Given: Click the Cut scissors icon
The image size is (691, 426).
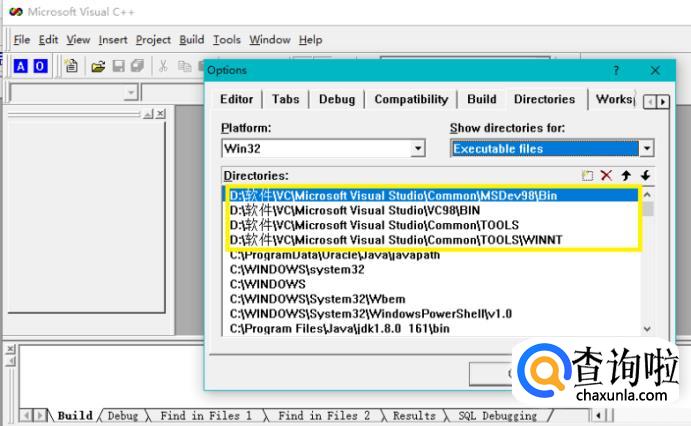Looking at the screenshot, I should click(163, 67).
